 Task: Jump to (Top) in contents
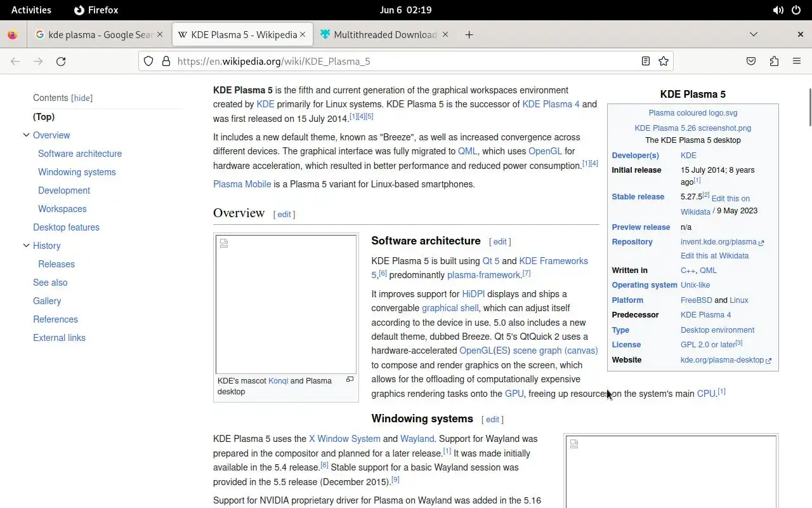click(x=44, y=117)
